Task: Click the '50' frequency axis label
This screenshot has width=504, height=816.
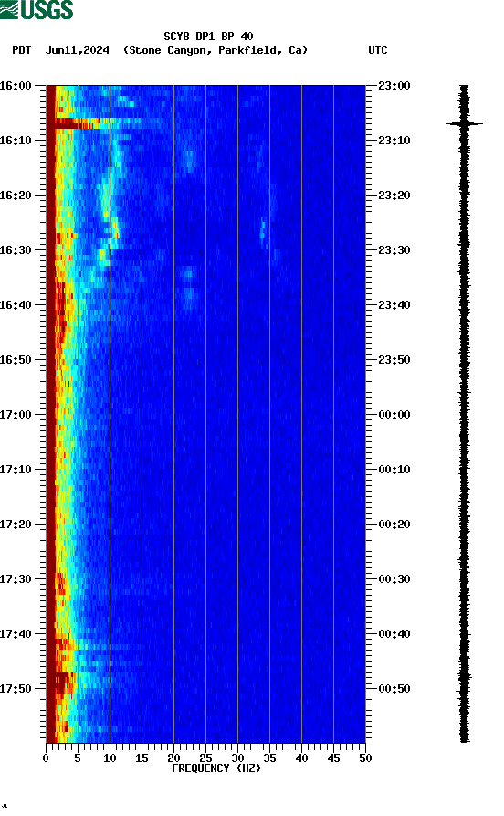Action: click(x=365, y=758)
